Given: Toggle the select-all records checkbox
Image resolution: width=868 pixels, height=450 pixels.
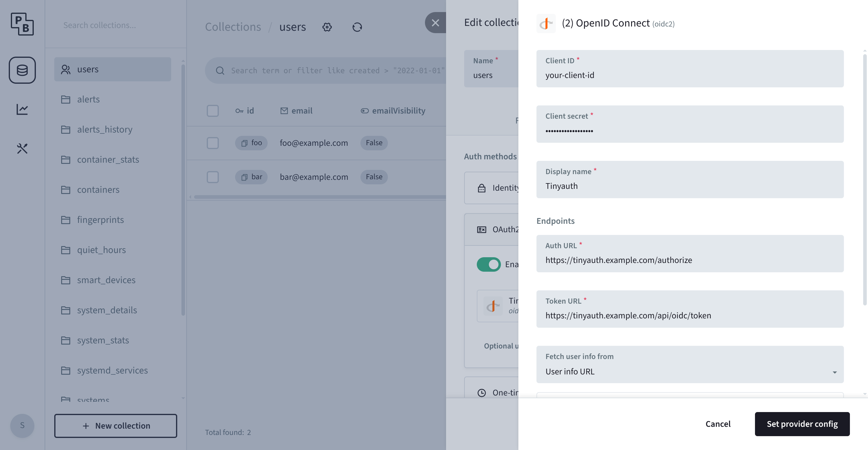Looking at the screenshot, I should tap(212, 111).
